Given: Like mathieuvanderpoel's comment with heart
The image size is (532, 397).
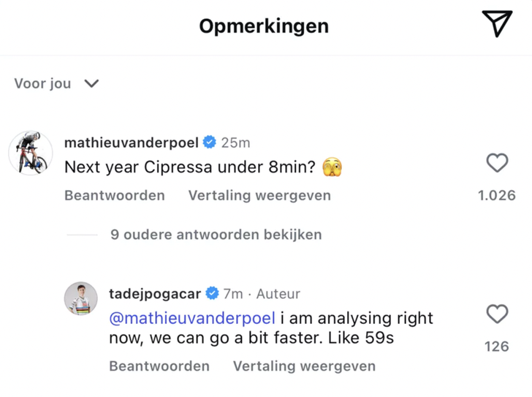Looking at the screenshot, I should pos(497,163).
